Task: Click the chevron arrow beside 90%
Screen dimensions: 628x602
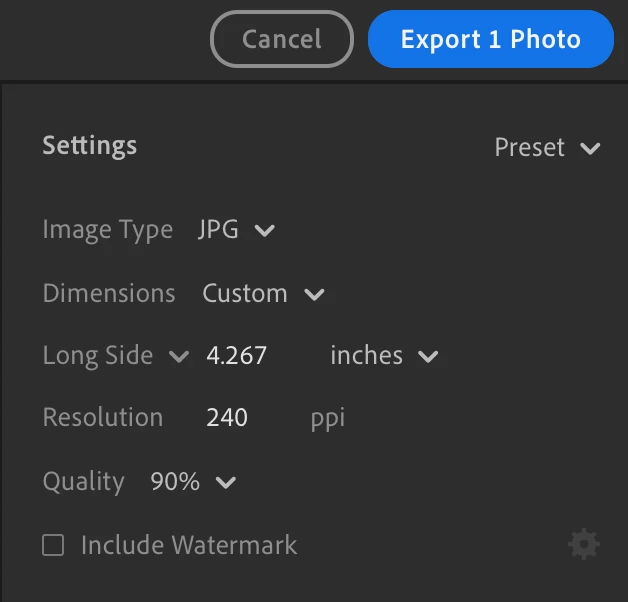Action: 226,482
